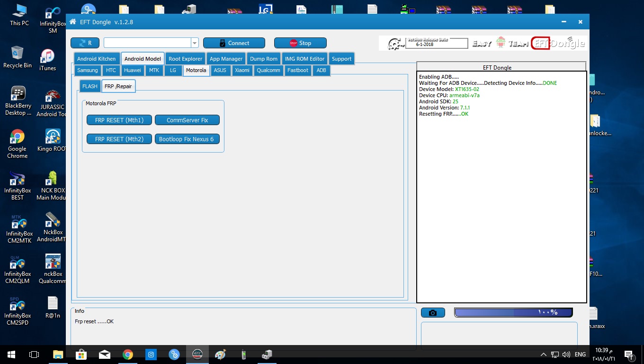Image resolution: width=644 pixels, height=364 pixels.
Task: Click the R refresh button
Action: point(85,43)
